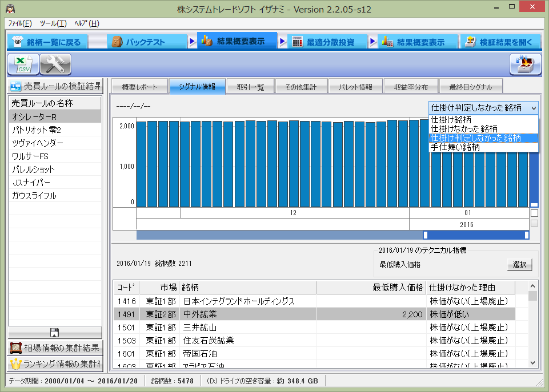Click the 株価が低い reason cell
Screen dimensions: 549x392
[x=471, y=314]
